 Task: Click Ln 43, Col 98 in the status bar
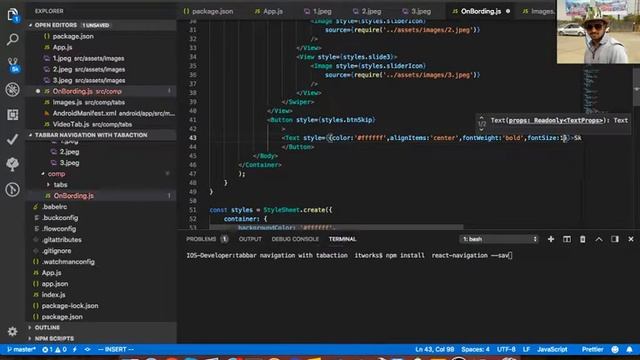point(435,349)
